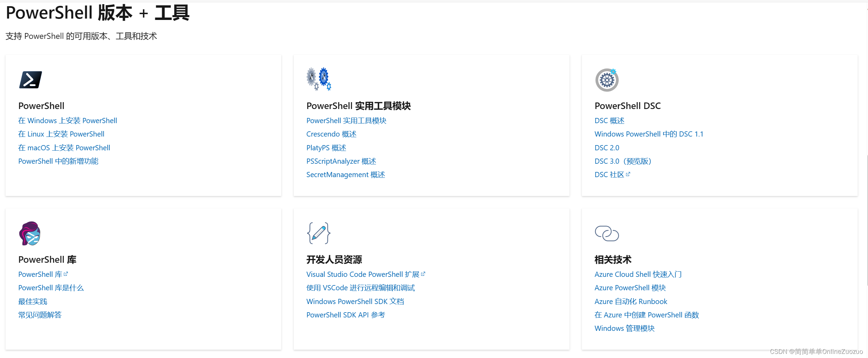Open Azure PowerShell 模块 link
This screenshot has width=868, height=358.
[630, 288]
